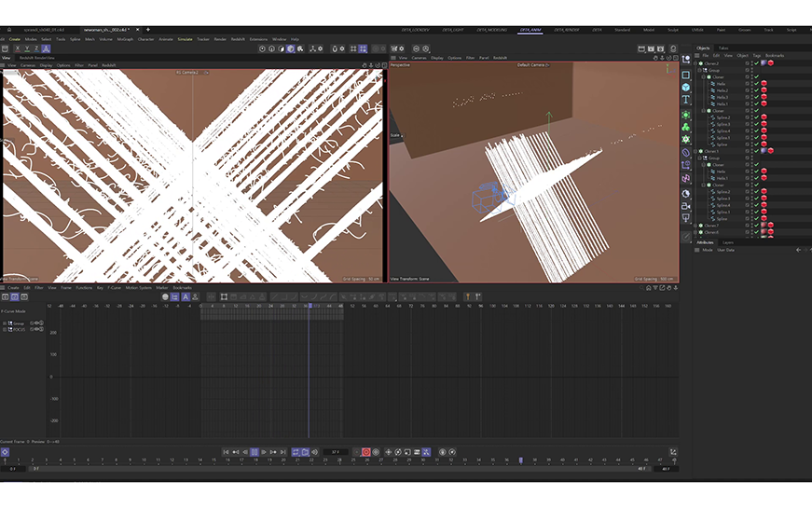The height and width of the screenshot is (508, 812).
Task: Select the Cube primitive tool icon
Action: pos(686,87)
